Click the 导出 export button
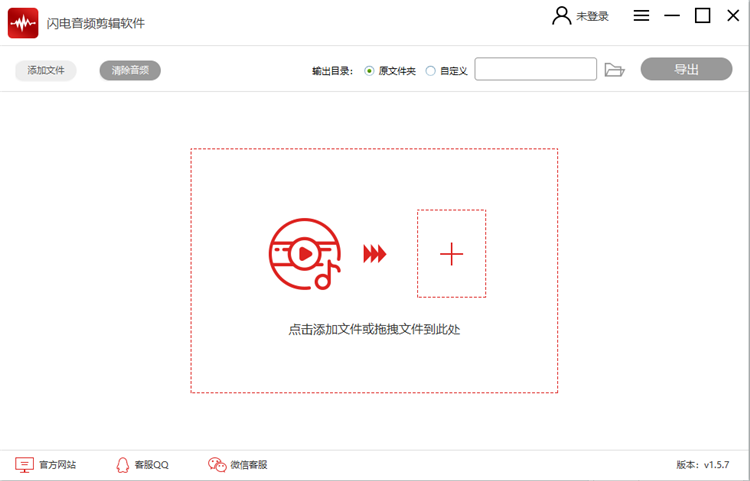 pyautogui.click(x=686, y=69)
